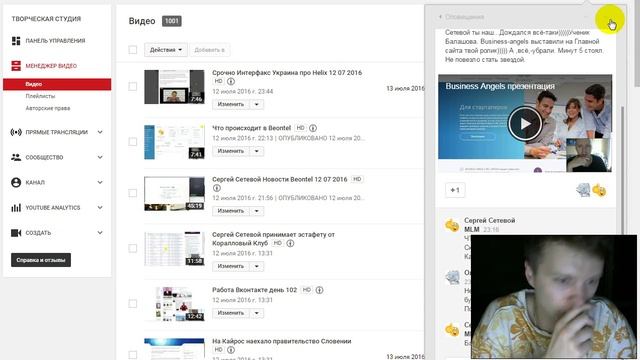Image resolution: width=640 pixels, height=360 pixels.
Task: Click the Создать camera icon
Action: 16,233
